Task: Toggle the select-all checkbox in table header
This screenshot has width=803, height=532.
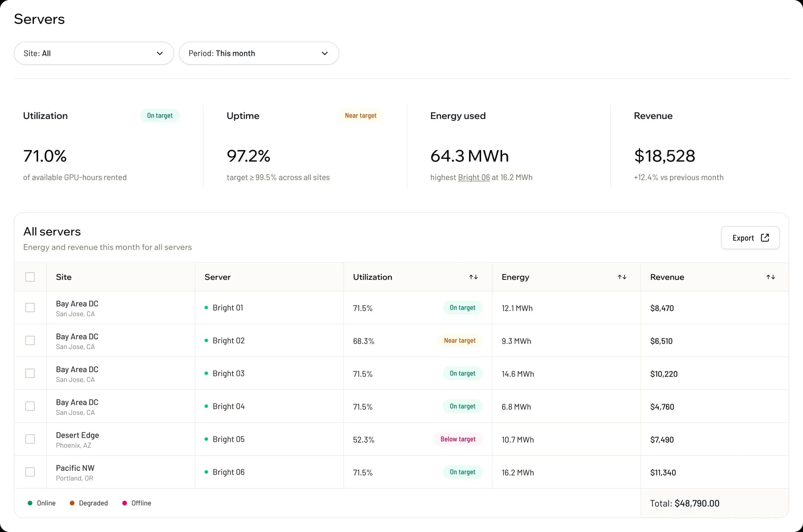Action: 30,277
